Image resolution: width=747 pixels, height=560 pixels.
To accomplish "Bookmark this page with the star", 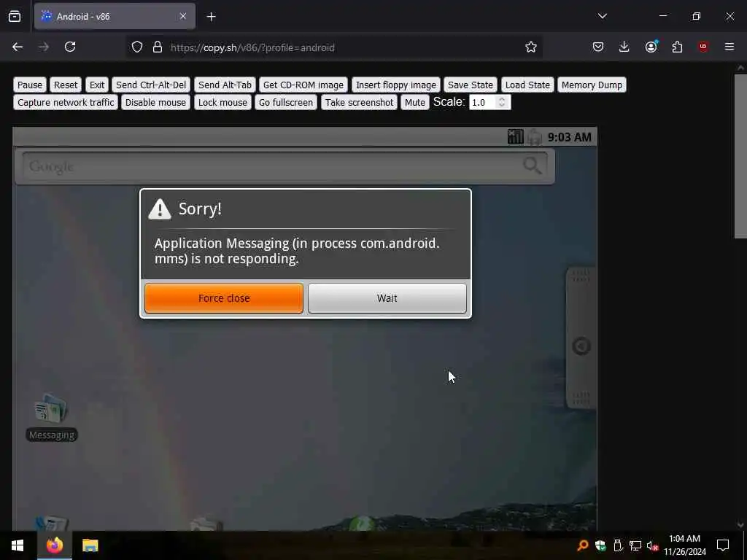I will pyautogui.click(x=531, y=47).
